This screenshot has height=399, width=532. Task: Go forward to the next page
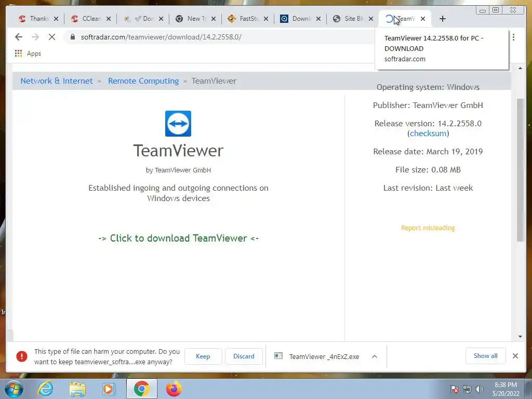pyautogui.click(x=35, y=37)
